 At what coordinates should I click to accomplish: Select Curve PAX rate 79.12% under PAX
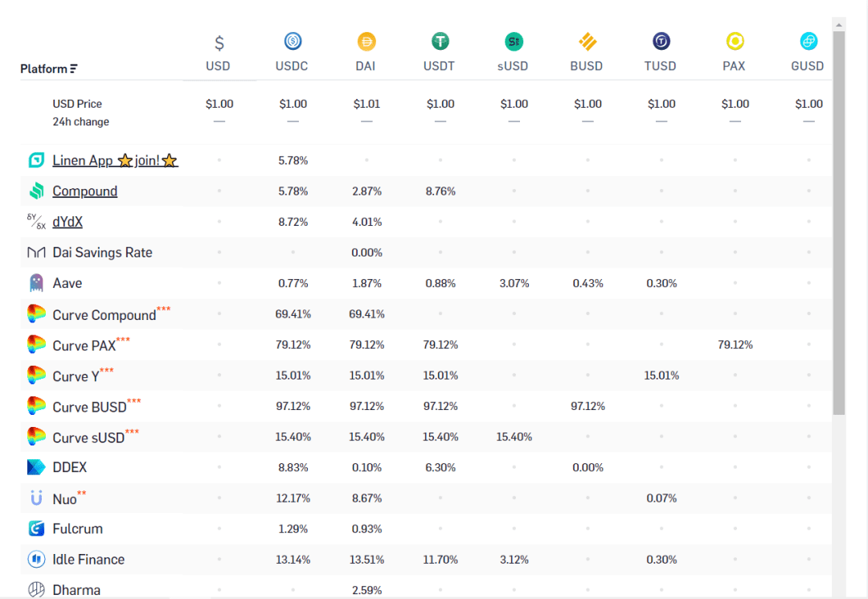pyautogui.click(x=735, y=345)
